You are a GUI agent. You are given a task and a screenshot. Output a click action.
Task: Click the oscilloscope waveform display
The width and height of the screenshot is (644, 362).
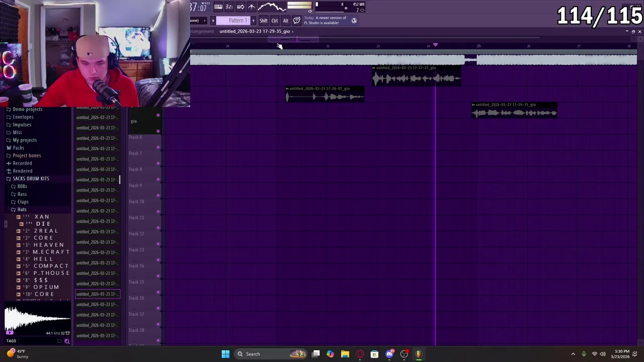coord(272,7)
